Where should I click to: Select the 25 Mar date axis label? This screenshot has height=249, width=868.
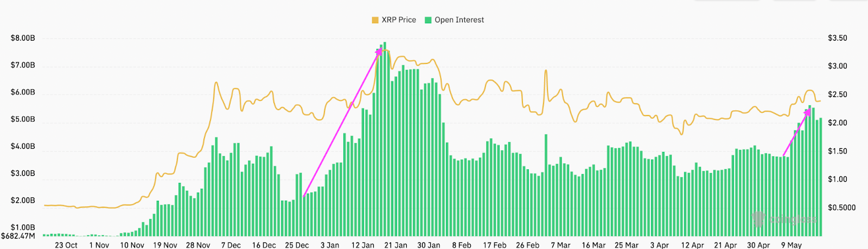[626, 245]
